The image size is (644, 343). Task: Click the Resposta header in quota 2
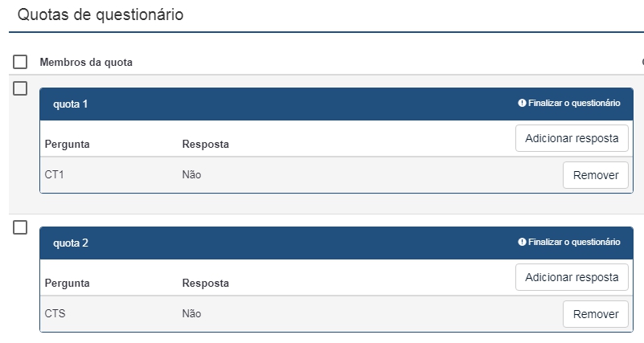click(205, 284)
